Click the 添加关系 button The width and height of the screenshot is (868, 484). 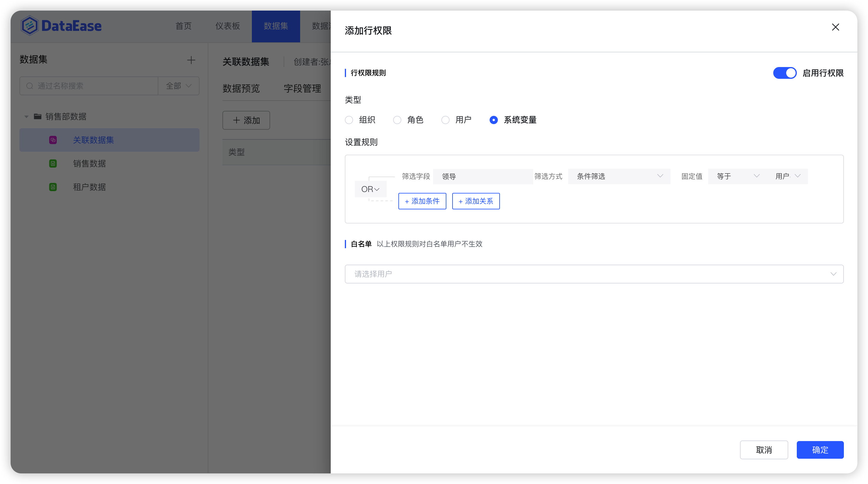(x=476, y=201)
